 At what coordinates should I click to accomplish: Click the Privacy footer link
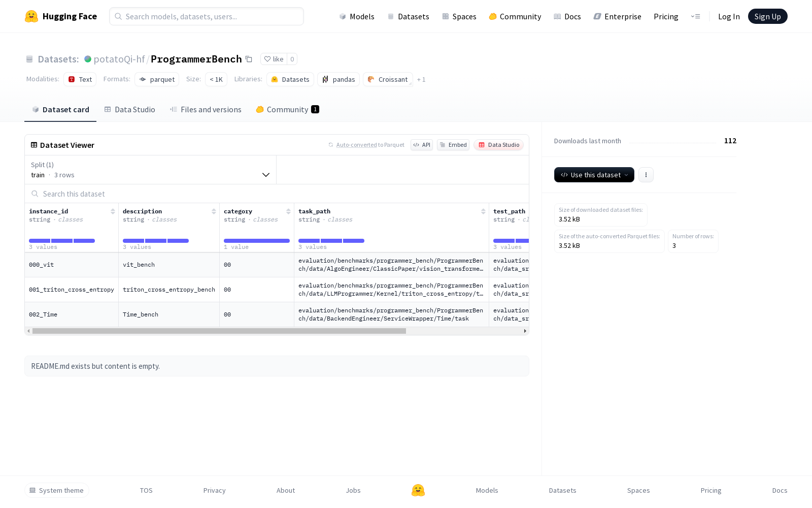[x=214, y=490]
